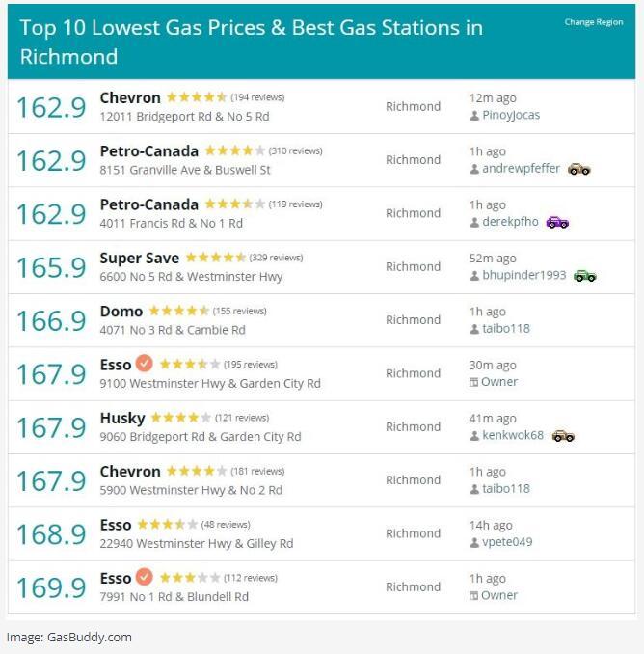644x654 pixels.
Task: Select the (310 reviews) link for Petro-Canada
Action: tap(296, 151)
